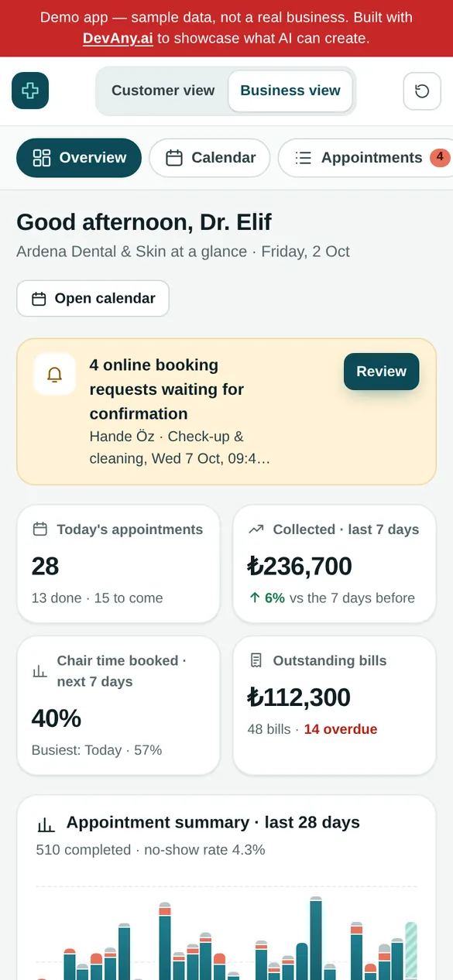The image size is (453, 980).
Task: Click the striped last bar in chart
Action: pyautogui.click(x=411, y=950)
